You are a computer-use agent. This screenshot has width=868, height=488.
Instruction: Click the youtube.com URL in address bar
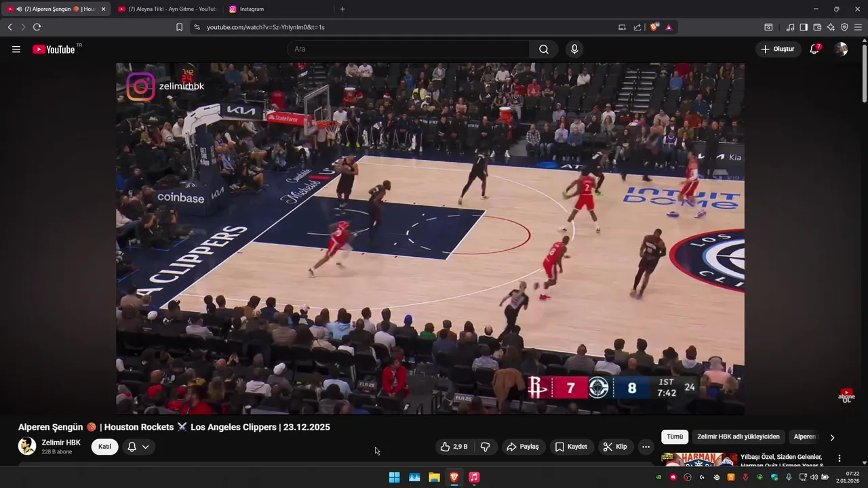(x=266, y=27)
